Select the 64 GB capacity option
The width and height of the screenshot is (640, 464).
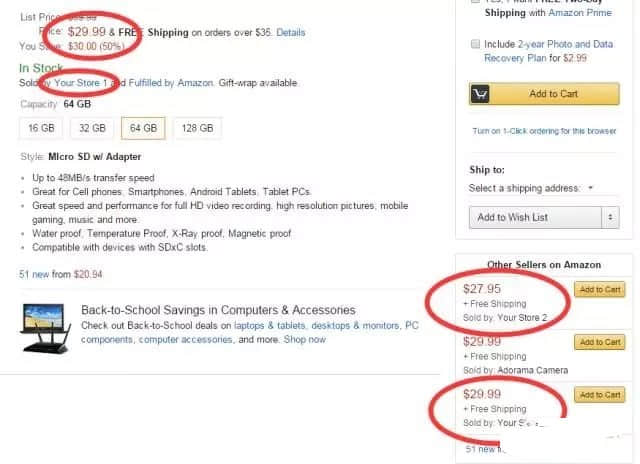[143, 128]
